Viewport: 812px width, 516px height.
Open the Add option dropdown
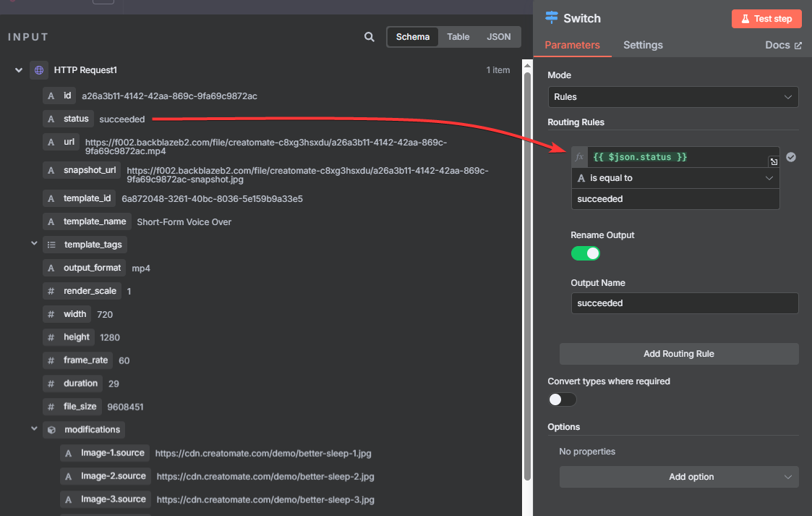(x=679, y=477)
